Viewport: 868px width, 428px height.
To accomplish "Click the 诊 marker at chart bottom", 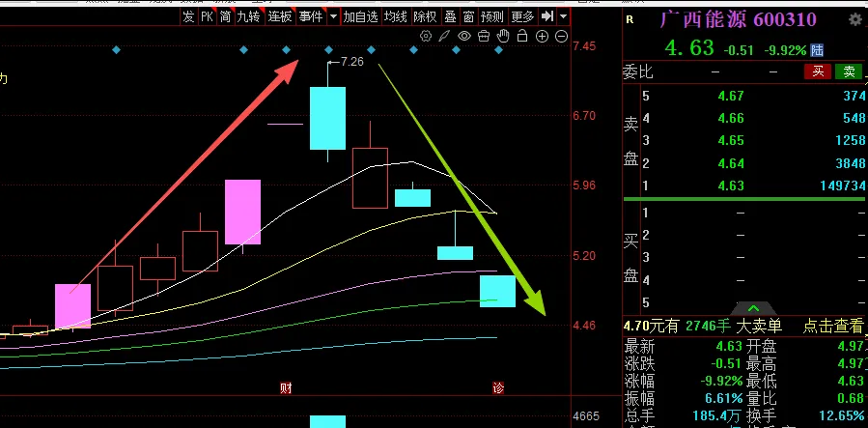I will click(x=498, y=388).
